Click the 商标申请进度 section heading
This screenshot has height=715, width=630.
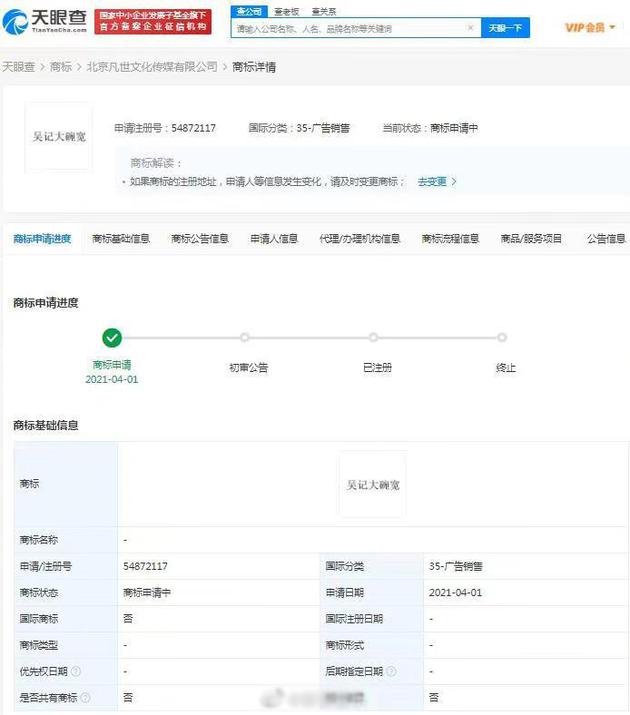(46, 303)
